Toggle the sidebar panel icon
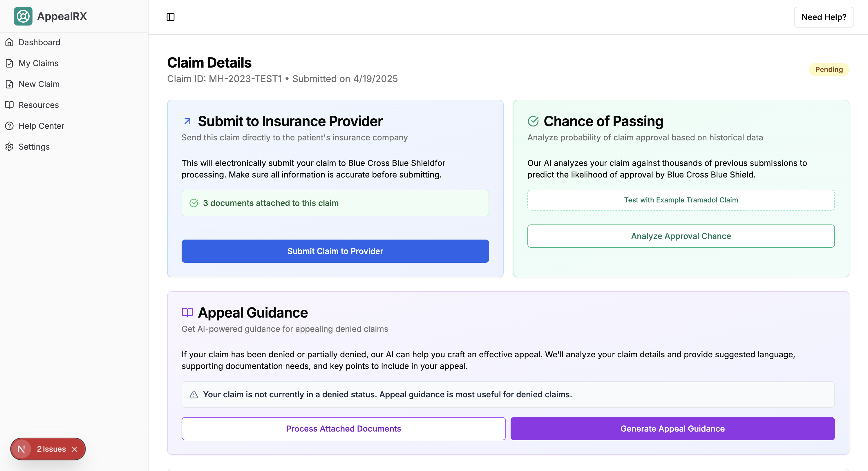 point(171,17)
